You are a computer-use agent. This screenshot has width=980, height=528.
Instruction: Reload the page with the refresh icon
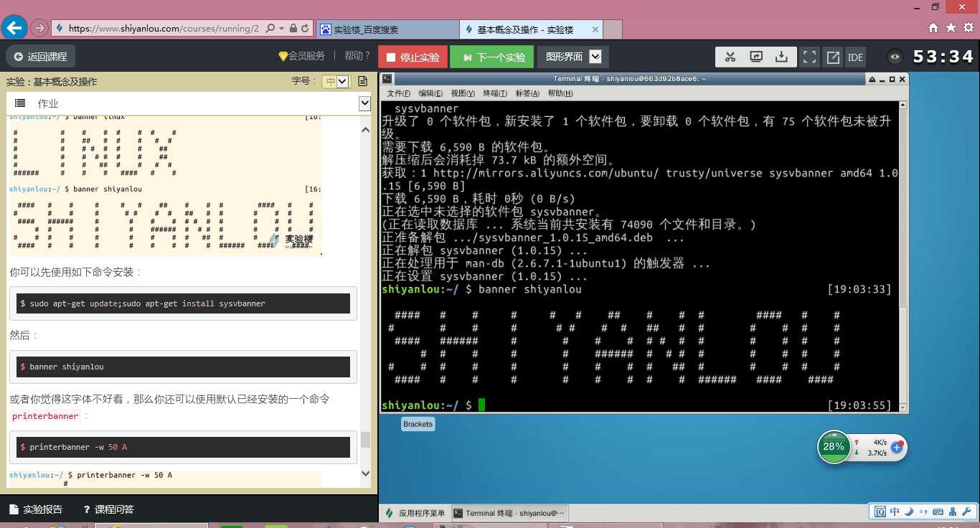(x=305, y=29)
